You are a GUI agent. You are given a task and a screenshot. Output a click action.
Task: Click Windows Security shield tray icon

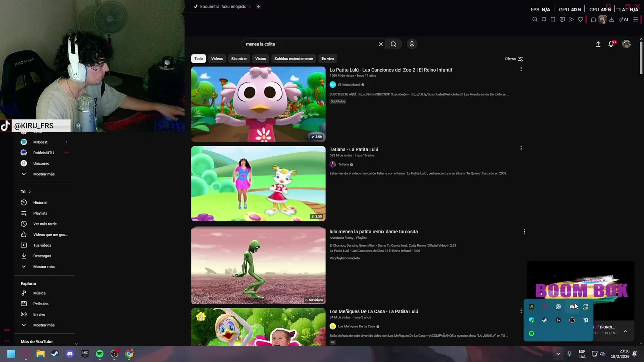coord(531,320)
